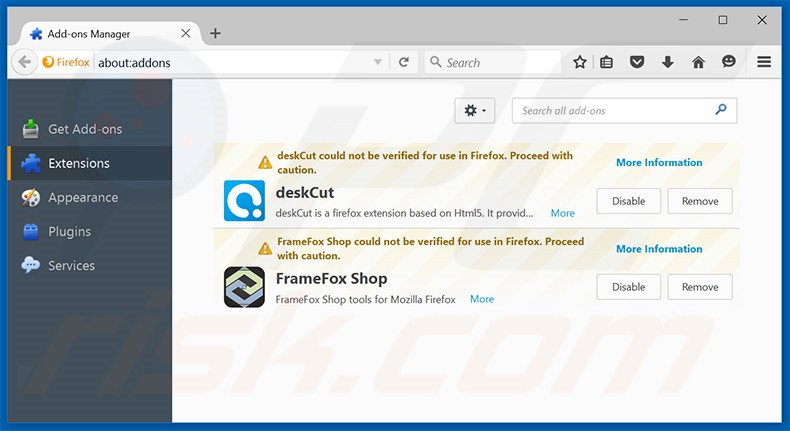Screen dimensions: 790x431
Task: Open the bookmarks list icon
Action: click(607, 63)
